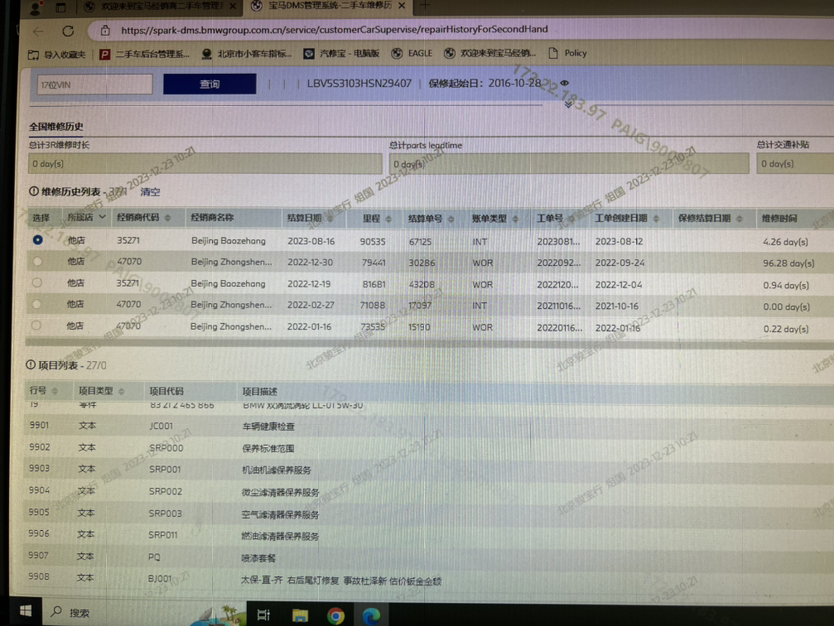Viewport: 834px width, 626px height.
Task: Open the 北京市小客车指标 bookmark
Action: (x=247, y=54)
